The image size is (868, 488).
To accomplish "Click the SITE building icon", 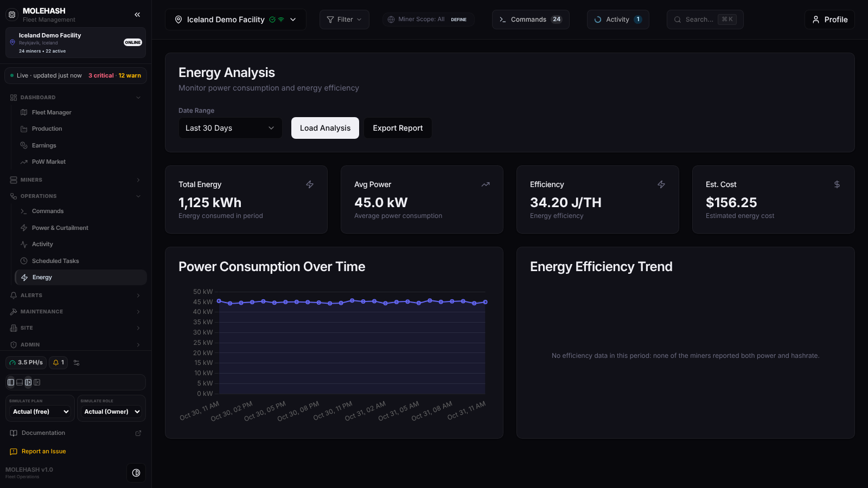I will (x=14, y=328).
